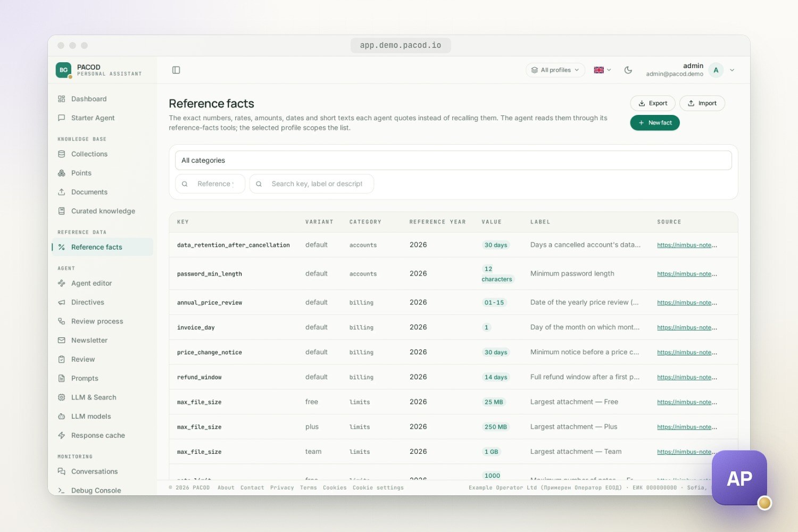Switch to dark mode with the moon icon
This screenshot has height=532, width=798.
tap(628, 70)
